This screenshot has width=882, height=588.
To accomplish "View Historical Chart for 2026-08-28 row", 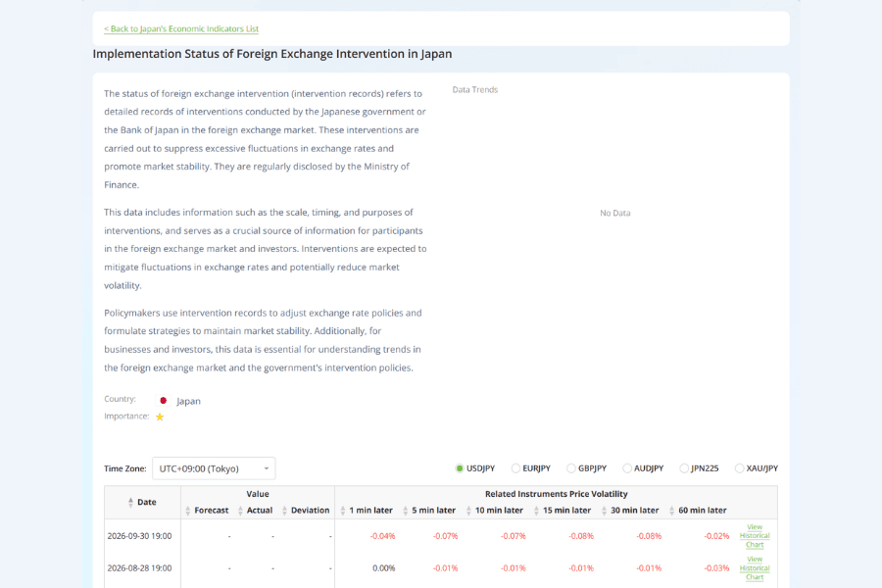I will (x=755, y=568).
